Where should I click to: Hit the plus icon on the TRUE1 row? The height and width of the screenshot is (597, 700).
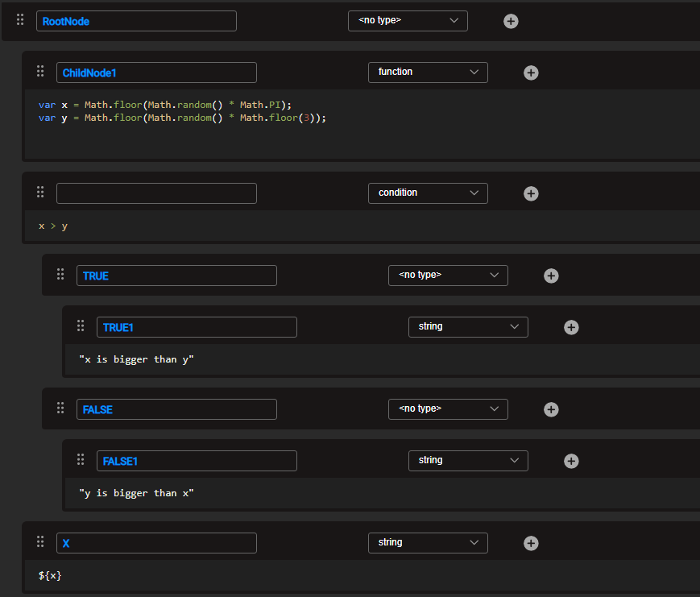(x=571, y=327)
